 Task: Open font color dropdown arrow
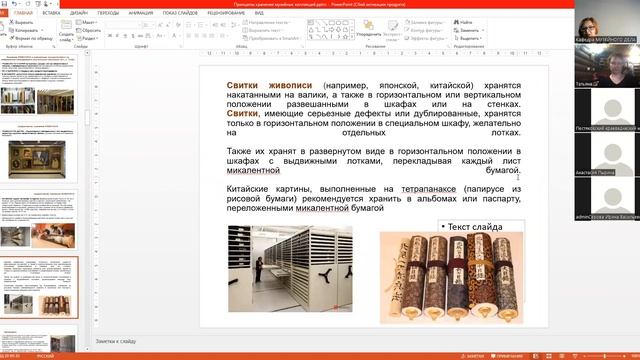point(181,36)
